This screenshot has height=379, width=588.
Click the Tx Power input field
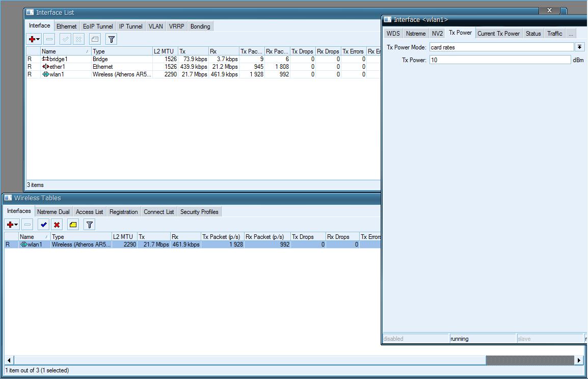(x=499, y=60)
